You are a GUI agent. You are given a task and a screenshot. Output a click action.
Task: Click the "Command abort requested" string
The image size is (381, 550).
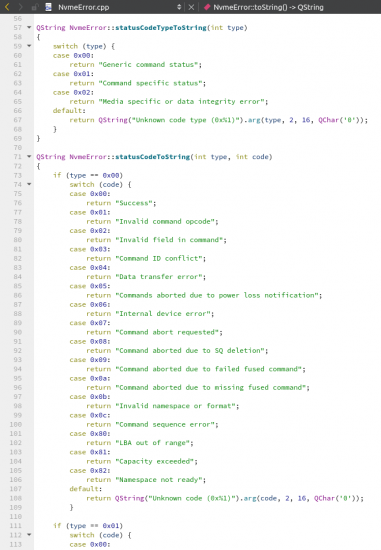point(167,332)
